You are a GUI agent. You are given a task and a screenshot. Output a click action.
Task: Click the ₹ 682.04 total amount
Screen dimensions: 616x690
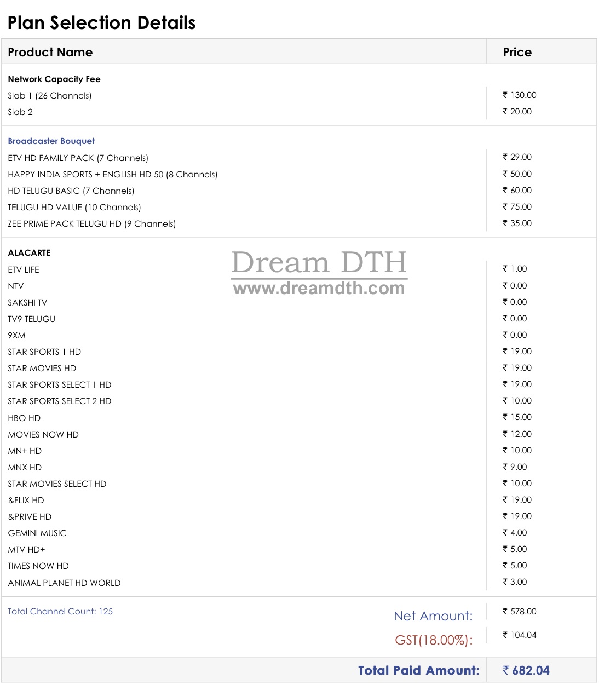click(526, 670)
